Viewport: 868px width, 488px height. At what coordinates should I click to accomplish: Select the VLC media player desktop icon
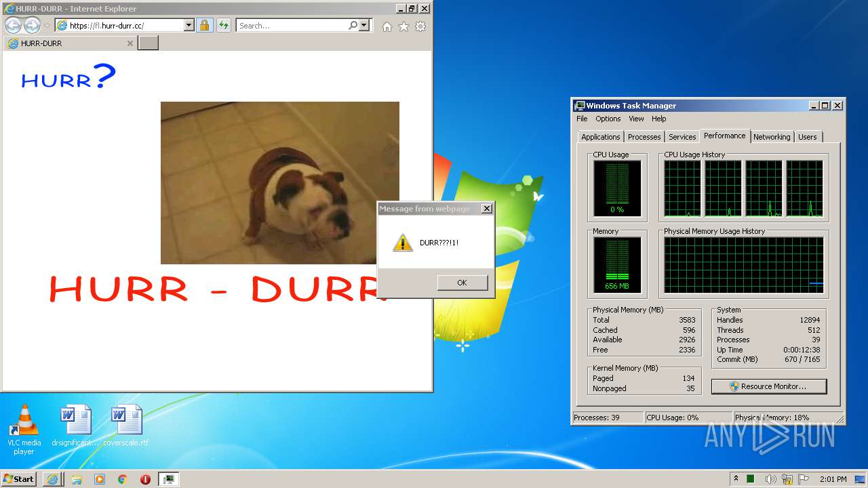(24, 430)
